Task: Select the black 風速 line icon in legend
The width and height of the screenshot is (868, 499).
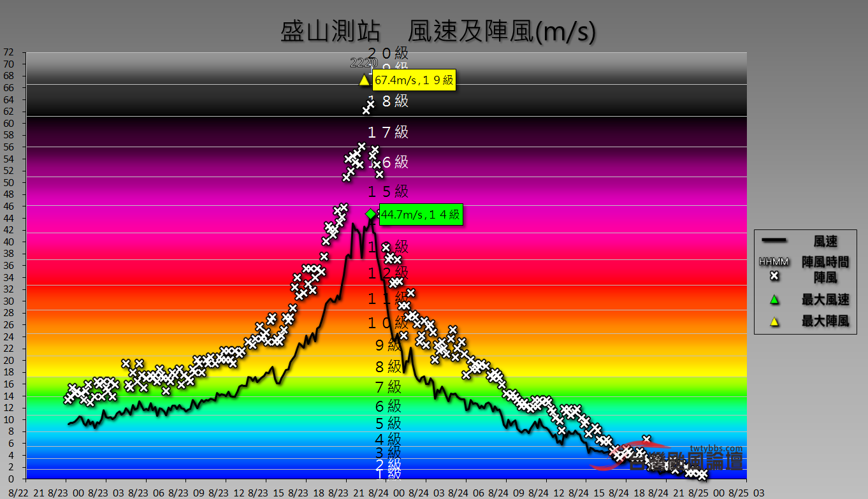Action: pos(776,242)
